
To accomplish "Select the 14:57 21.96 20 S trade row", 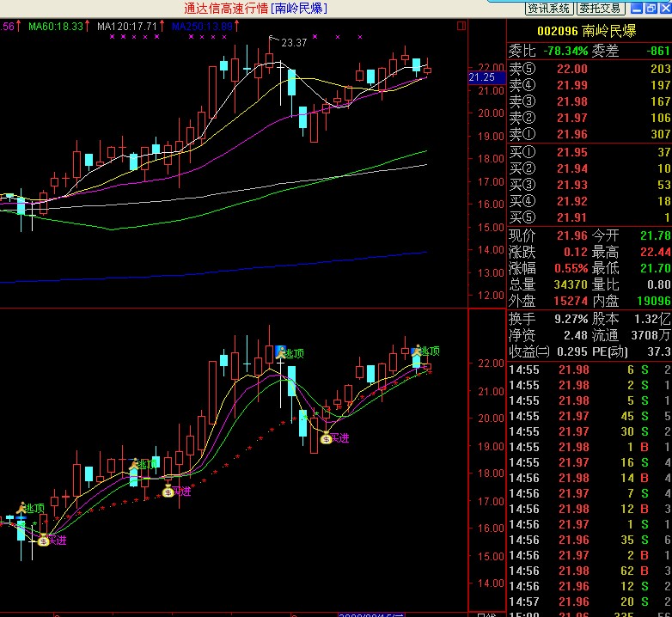I will coord(590,602).
